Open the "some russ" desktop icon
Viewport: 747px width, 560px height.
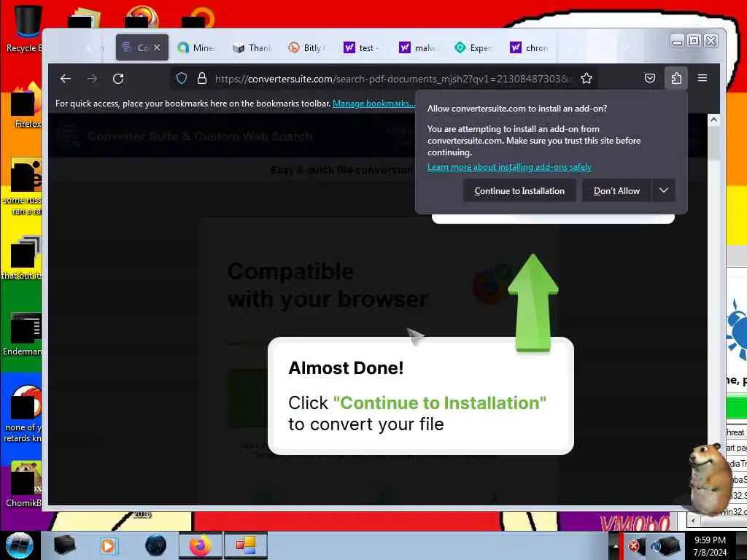23,187
